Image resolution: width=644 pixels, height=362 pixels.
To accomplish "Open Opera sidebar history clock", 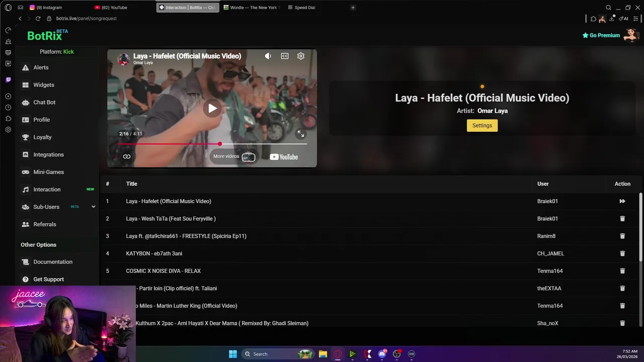I will tap(8, 108).
